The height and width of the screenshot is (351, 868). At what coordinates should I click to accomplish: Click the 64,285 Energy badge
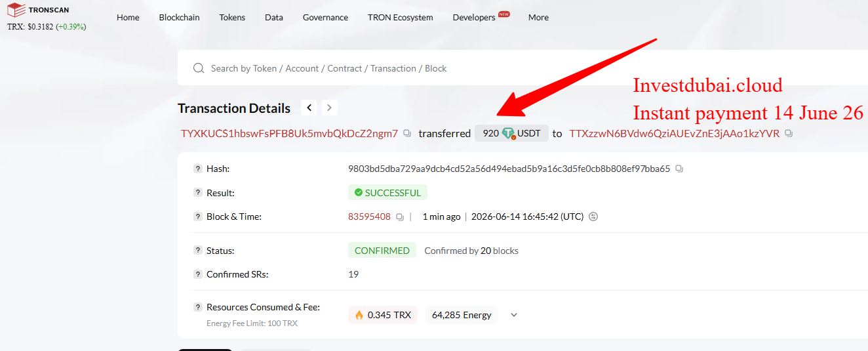tap(462, 315)
